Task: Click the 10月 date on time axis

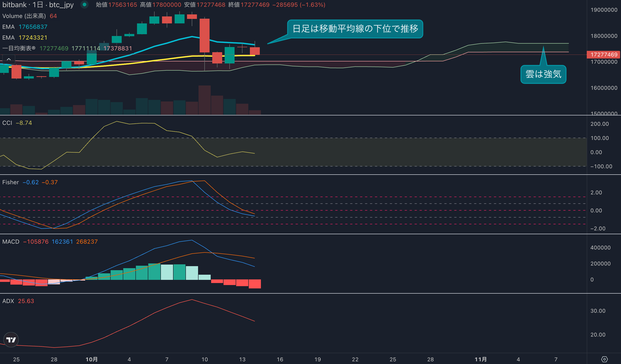Action: pos(91,359)
